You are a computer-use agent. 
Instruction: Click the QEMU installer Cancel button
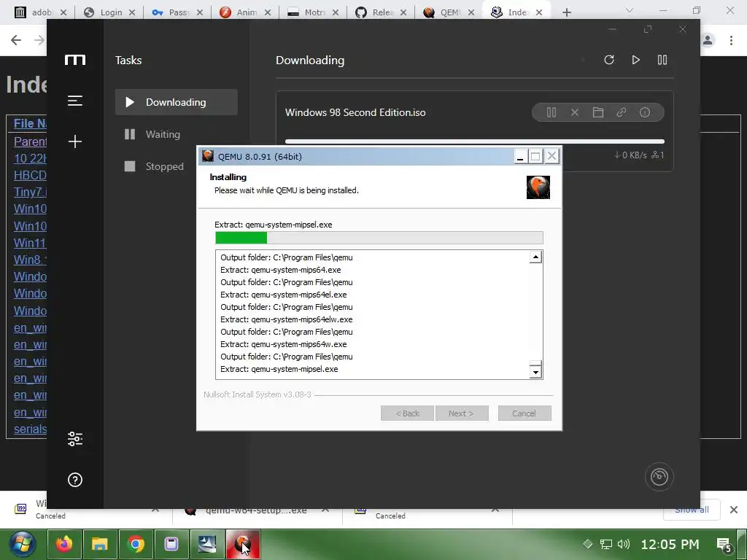click(x=525, y=413)
